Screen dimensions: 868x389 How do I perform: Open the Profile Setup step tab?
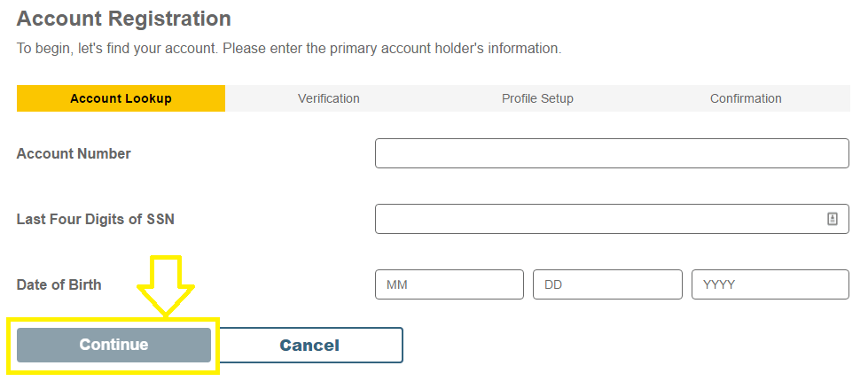pos(537,98)
